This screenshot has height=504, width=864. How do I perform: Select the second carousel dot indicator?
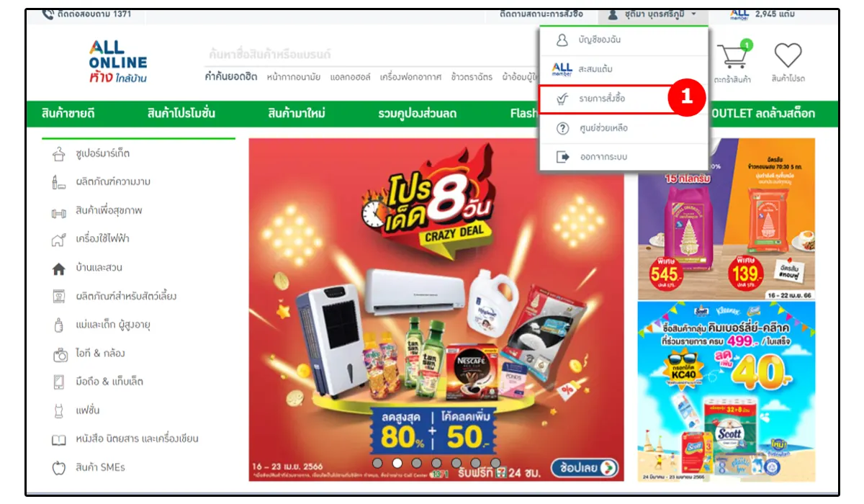click(397, 463)
